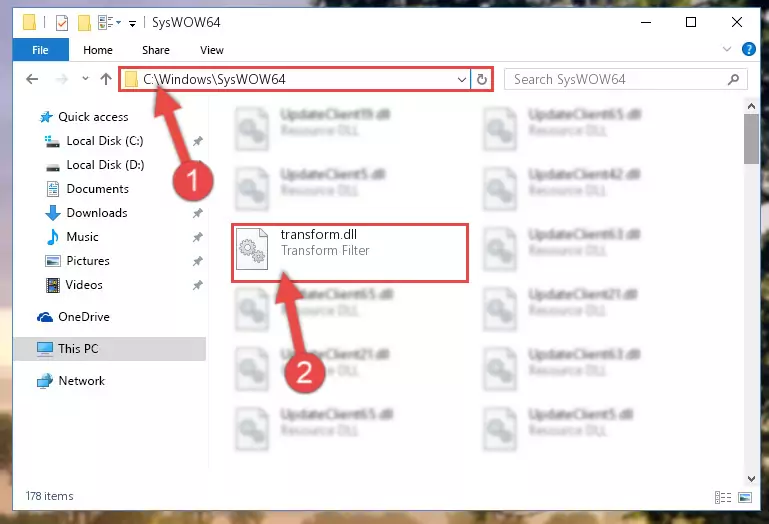This screenshot has width=769, height=524.
Task: Open the File menu
Action: [40, 50]
